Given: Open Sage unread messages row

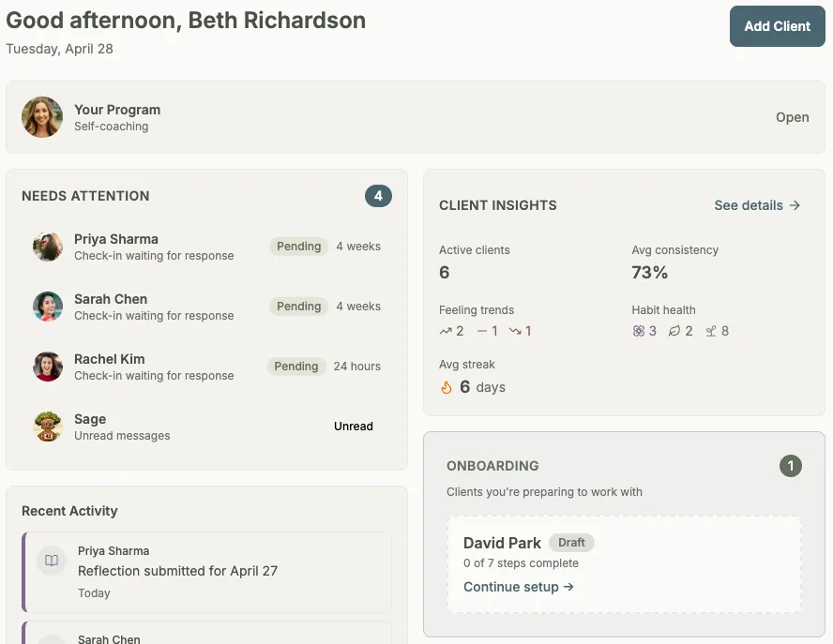Looking at the screenshot, I should pyautogui.click(x=206, y=427).
